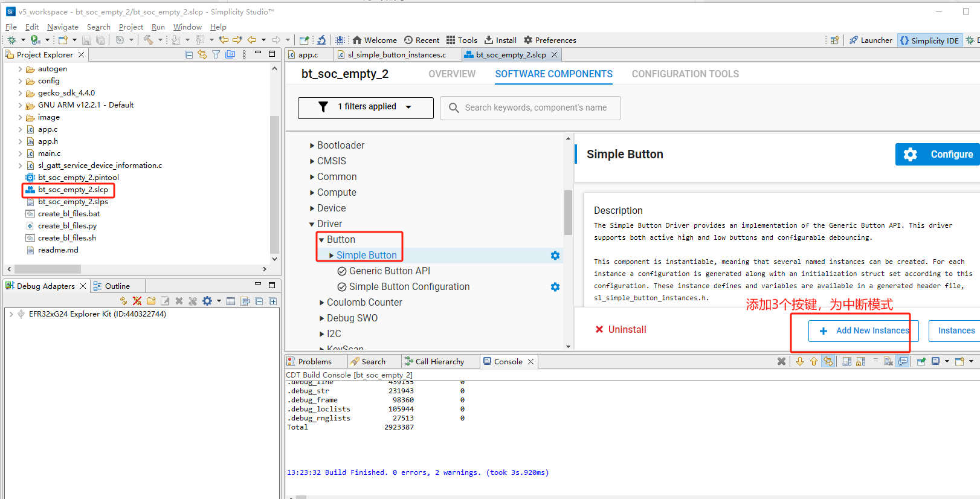Click the component search keywords field
Image resolution: width=980 pixels, height=499 pixels.
pyautogui.click(x=530, y=108)
